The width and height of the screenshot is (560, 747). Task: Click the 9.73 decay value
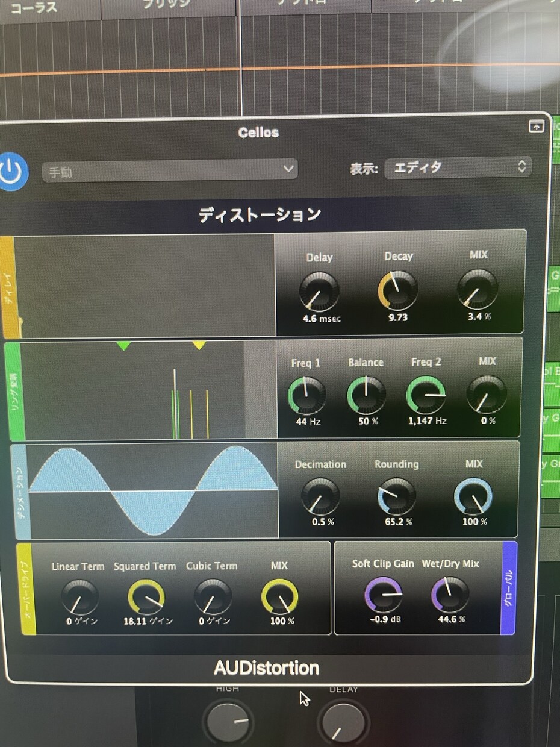tap(398, 317)
